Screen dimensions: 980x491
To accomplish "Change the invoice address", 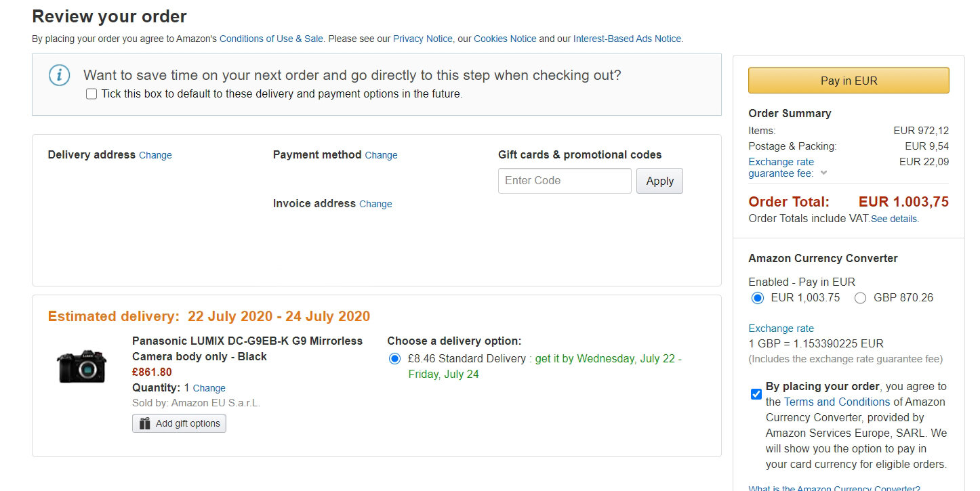I will tap(375, 204).
